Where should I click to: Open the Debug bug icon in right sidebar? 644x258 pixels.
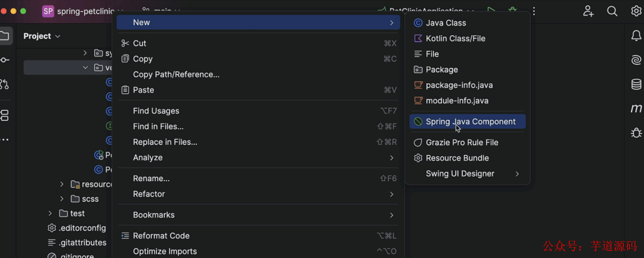coord(636,132)
